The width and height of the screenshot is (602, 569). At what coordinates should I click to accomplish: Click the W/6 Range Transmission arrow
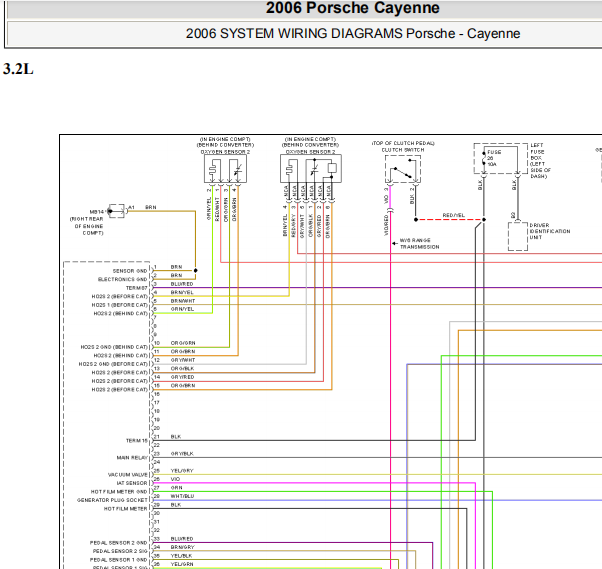[x=394, y=243]
